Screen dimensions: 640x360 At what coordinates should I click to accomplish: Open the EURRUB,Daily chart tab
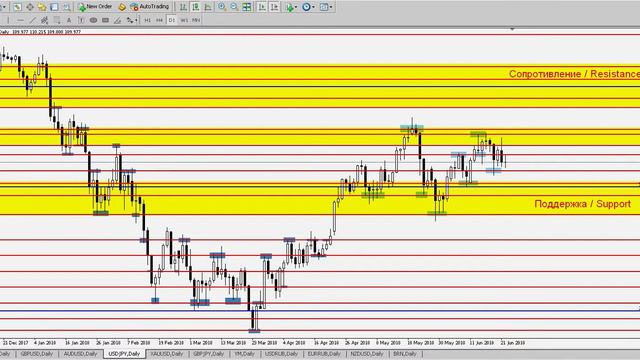click(324, 354)
